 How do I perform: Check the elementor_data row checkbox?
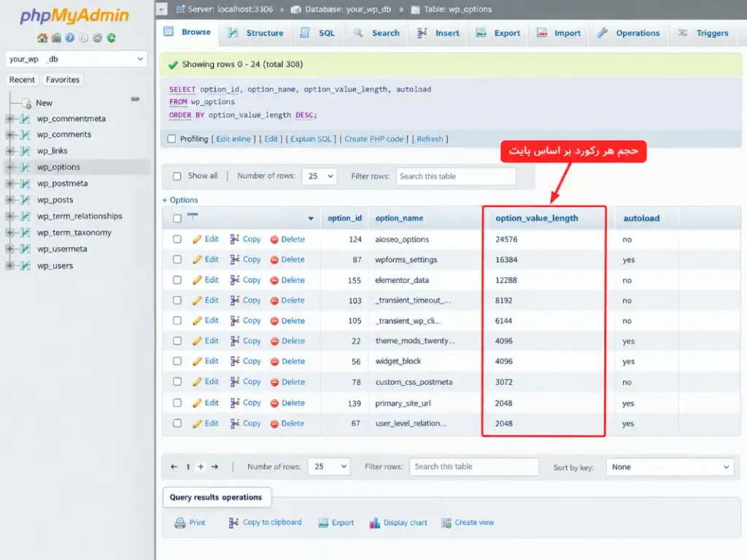[x=177, y=280]
